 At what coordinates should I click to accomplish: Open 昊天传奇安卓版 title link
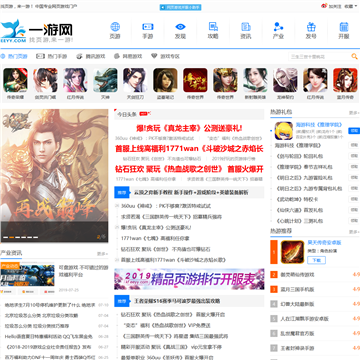coord(324,243)
